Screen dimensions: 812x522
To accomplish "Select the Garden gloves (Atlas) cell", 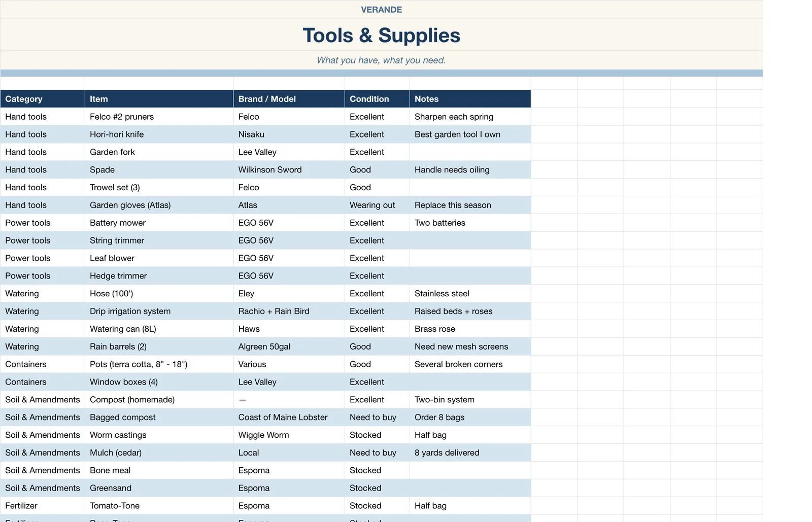I will [x=159, y=205].
